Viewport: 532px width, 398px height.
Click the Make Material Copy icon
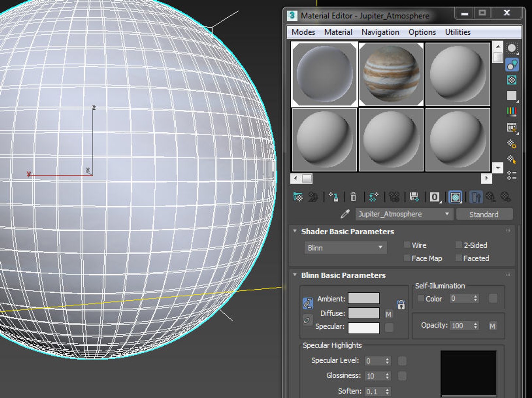click(374, 197)
